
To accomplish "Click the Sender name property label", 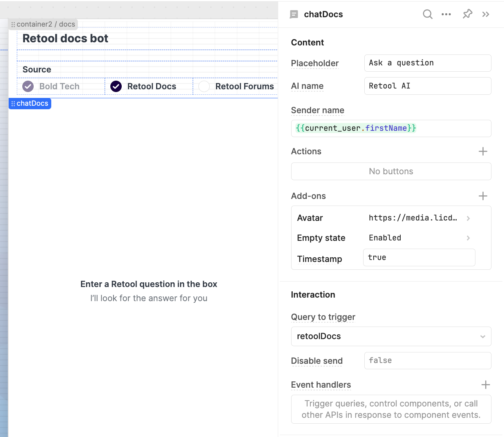I will point(317,110).
